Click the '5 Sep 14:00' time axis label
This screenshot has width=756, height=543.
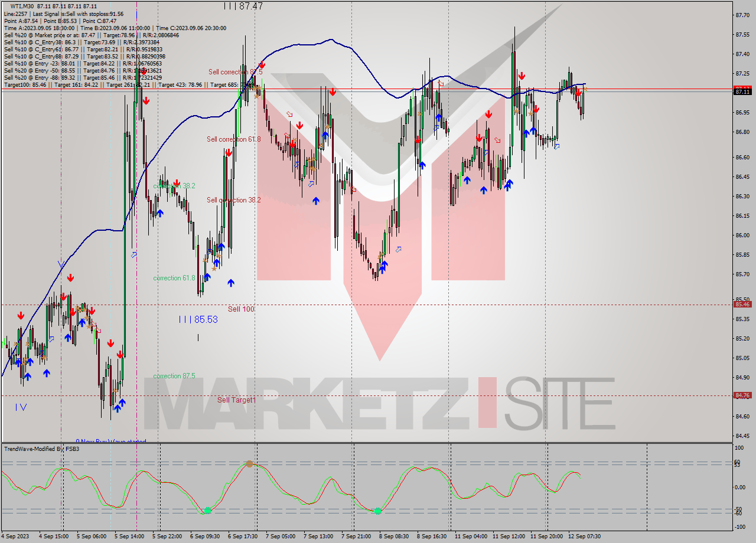(130, 537)
